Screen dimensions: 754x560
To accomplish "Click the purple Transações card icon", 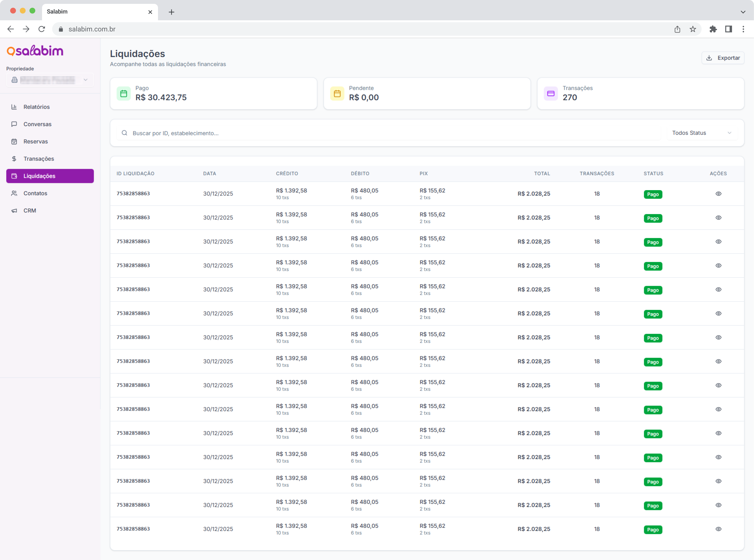I will click(551, 93).
